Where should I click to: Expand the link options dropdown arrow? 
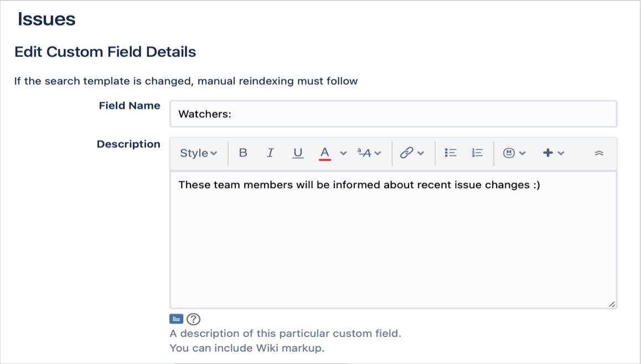[x=421, y=153]
